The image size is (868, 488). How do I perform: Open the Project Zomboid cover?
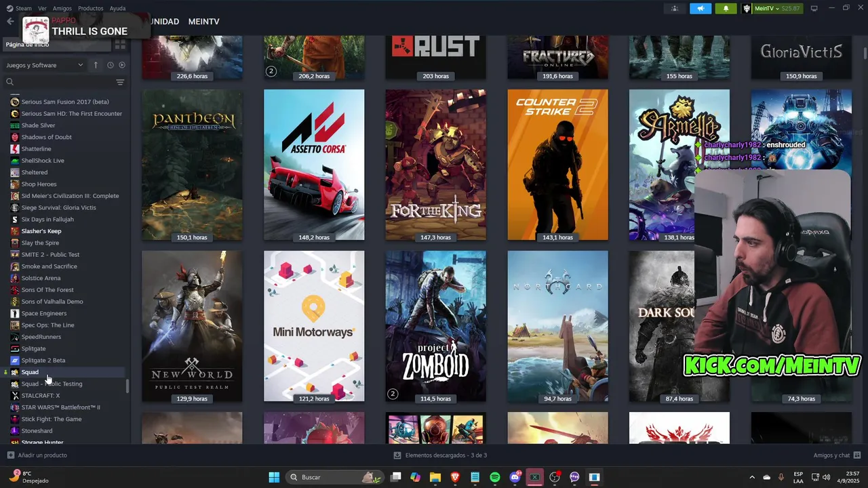coord(435,326)
